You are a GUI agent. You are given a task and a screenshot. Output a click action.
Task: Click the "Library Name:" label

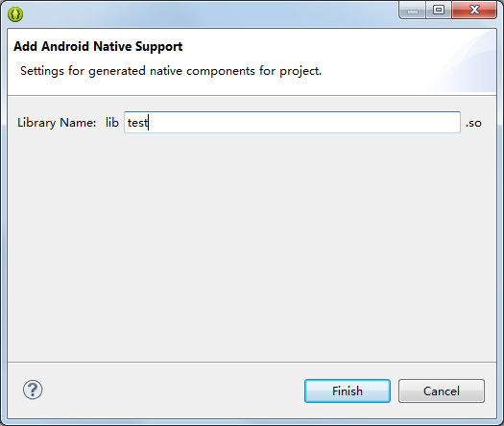coord(57,123)
